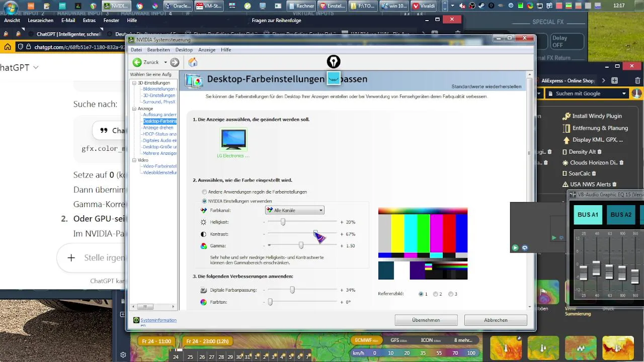Choose the GFS weather model
Image resolution: width=644 pixels, height=362 pixels.
398,340
